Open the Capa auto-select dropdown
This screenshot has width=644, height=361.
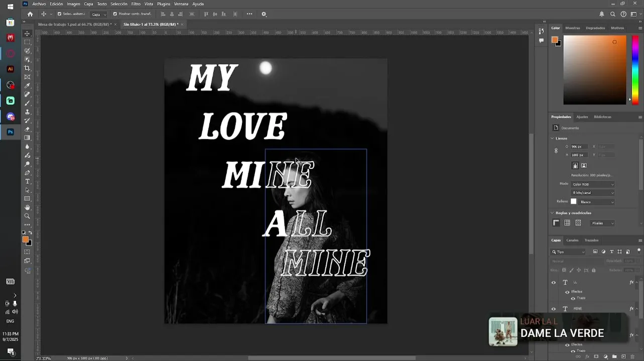point(99,14)
